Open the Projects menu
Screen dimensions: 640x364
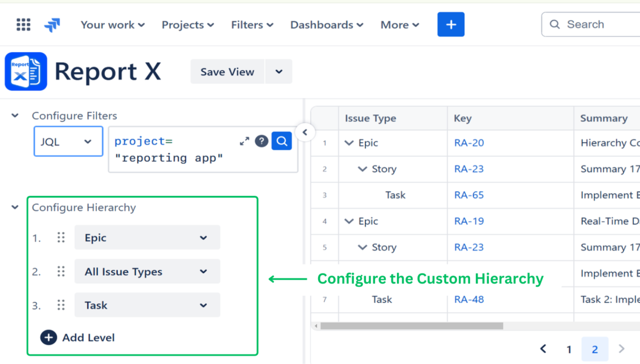(x=188, y=25)
